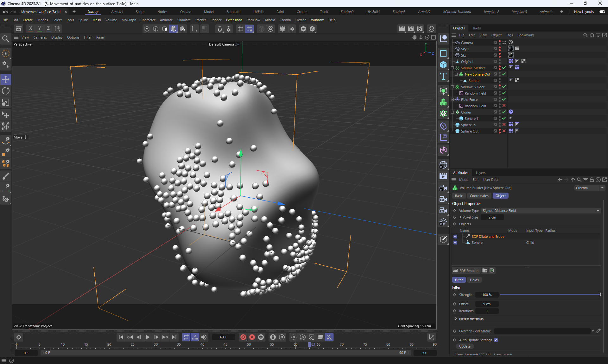Click the SDF Smooth button
Viewport: 608px width, 364px height.
click(x=466, y=271)
